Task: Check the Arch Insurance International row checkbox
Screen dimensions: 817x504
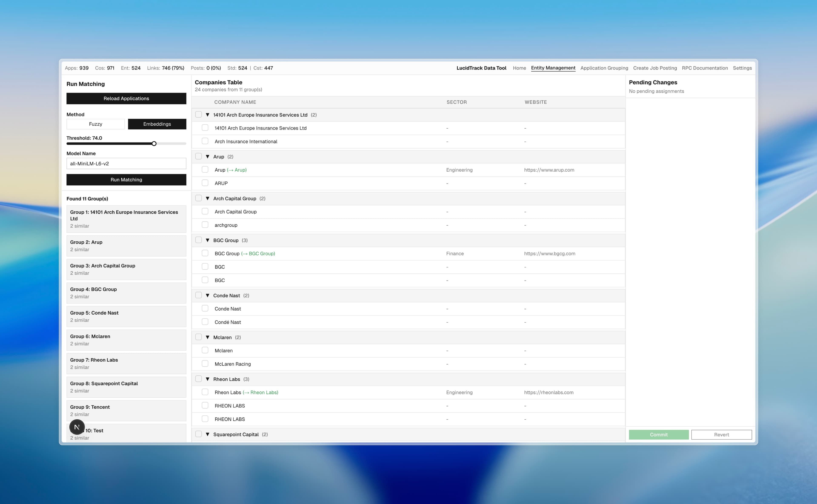Action: point(205,141)
